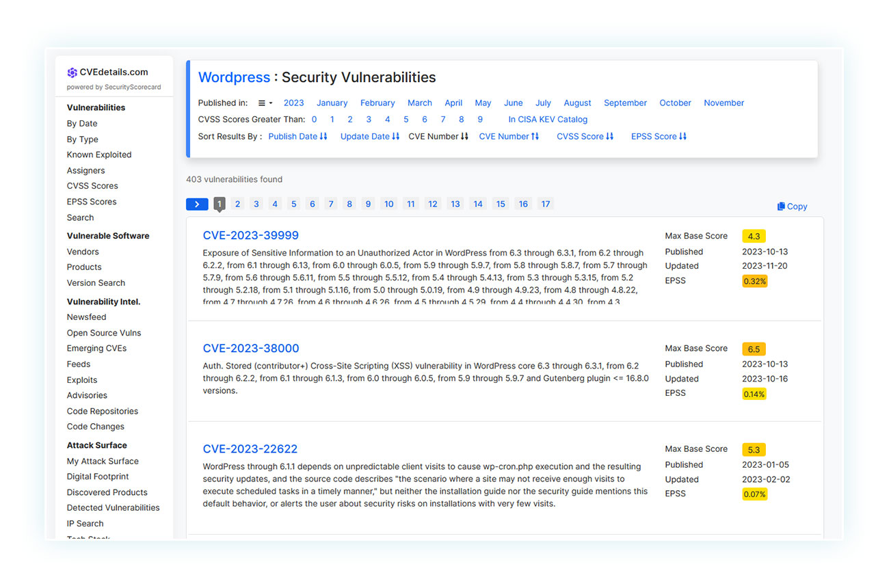Image resolution: width=889 pixels, height=588 pixels.
Task: Show In CISA KEV Catalog entries
Action: [x=548, y=120]
